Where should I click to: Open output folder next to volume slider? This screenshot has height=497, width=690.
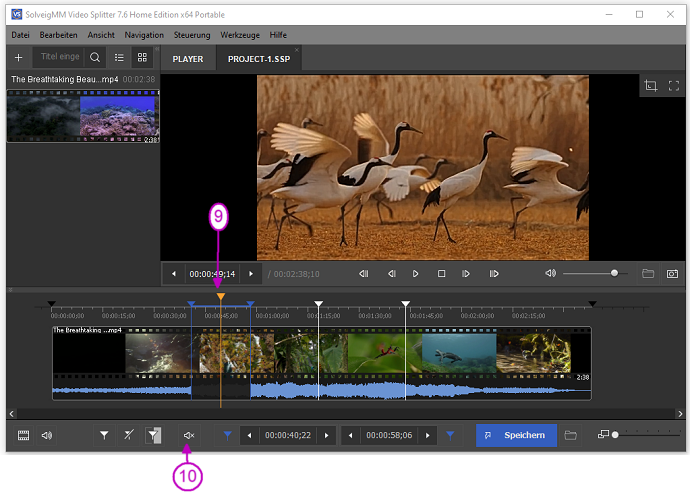648,274
